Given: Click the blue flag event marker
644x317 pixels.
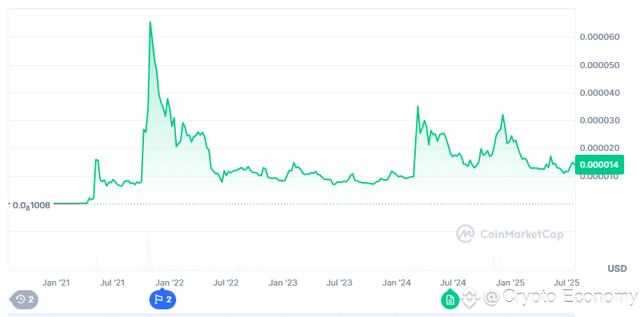Looking at the screenshot, I should [x=162, y=299].
